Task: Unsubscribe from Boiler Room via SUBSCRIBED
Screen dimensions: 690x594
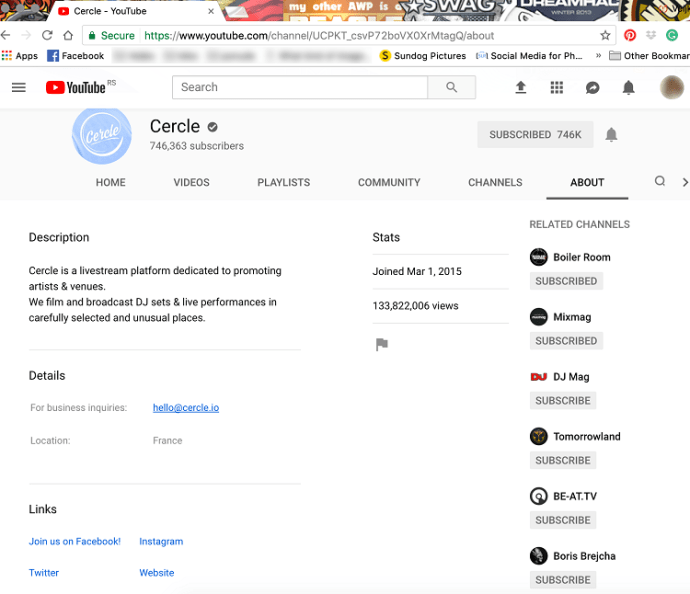Action: [x=566, y=281]
